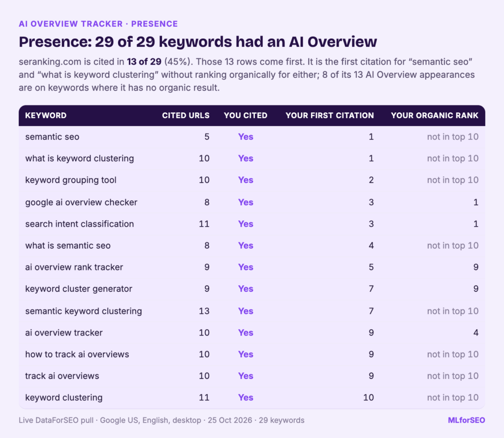Viewport: 504px width, 438px height.
Task: Click the YOUR FIRST CITATION column header
Action: click(x=329, y=115)
